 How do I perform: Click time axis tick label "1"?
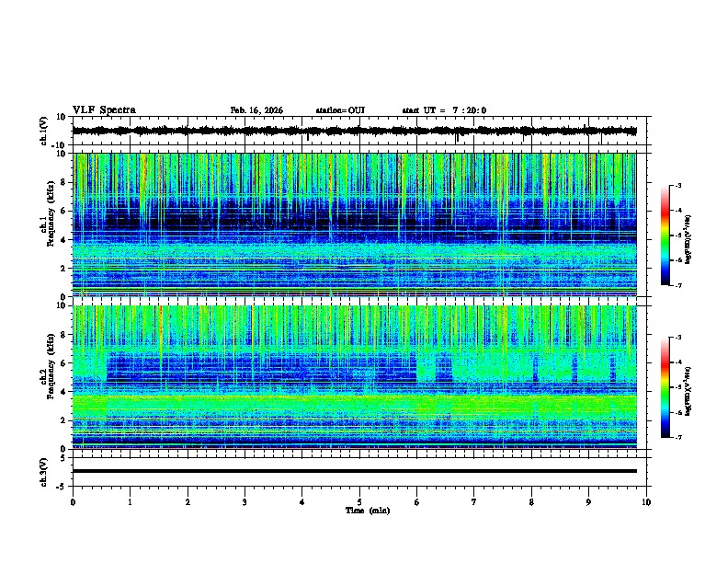130,502
